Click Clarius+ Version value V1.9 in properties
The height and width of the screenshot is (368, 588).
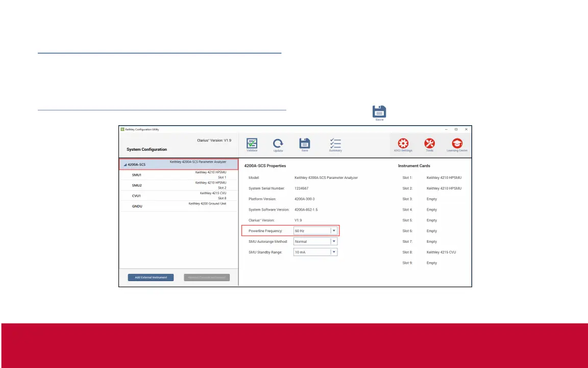(298, 220)
